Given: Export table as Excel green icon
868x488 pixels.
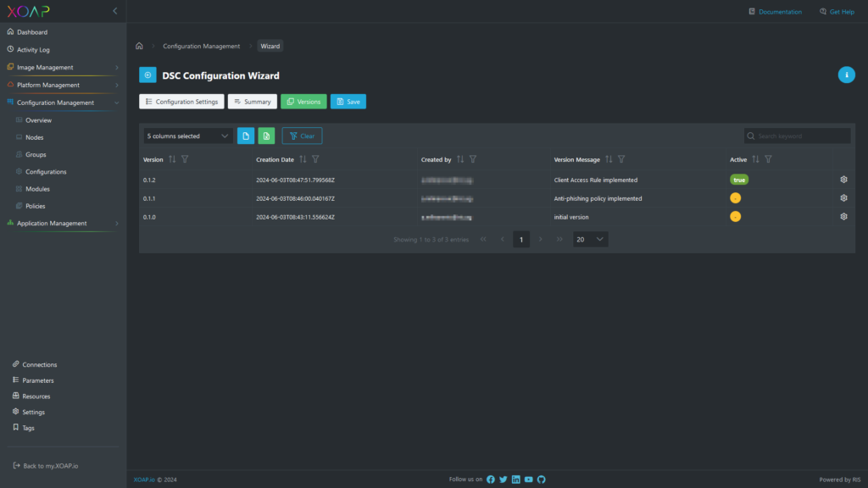Looking at the screenshot, I should pyautogui.click(x=266, y=136).
